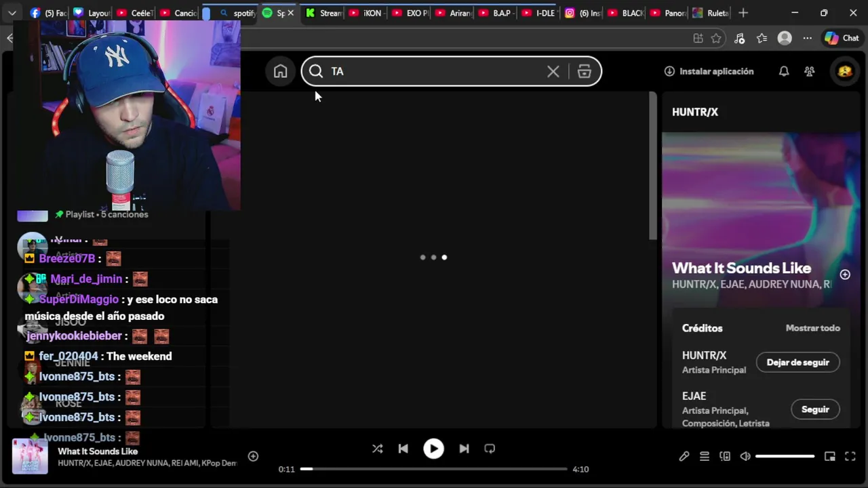868x488 pixels.
Task: Adjust the volume slider
Action: click(x=785, y=456)
